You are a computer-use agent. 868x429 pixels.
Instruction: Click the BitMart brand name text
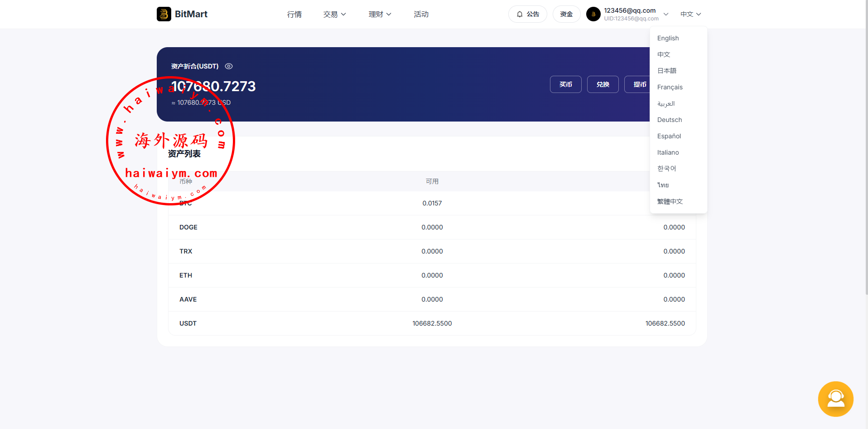[191, 14]
